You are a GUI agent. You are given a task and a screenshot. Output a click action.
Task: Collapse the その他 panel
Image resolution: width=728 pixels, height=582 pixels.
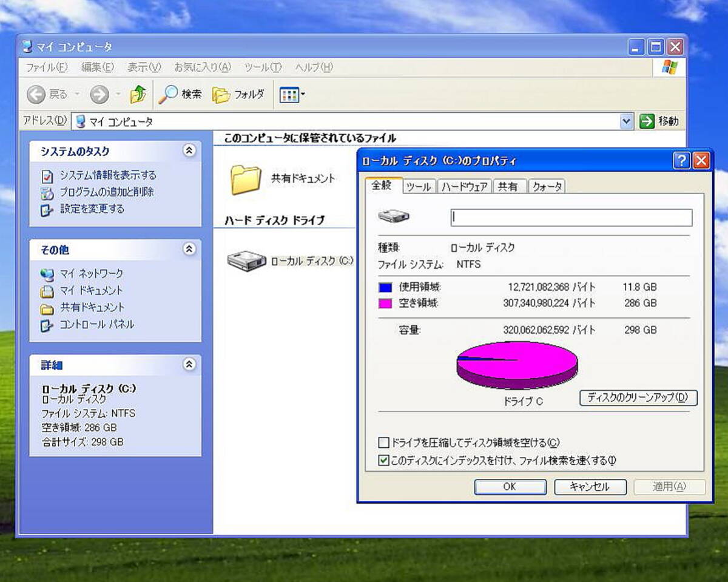[x=189, y=249]
